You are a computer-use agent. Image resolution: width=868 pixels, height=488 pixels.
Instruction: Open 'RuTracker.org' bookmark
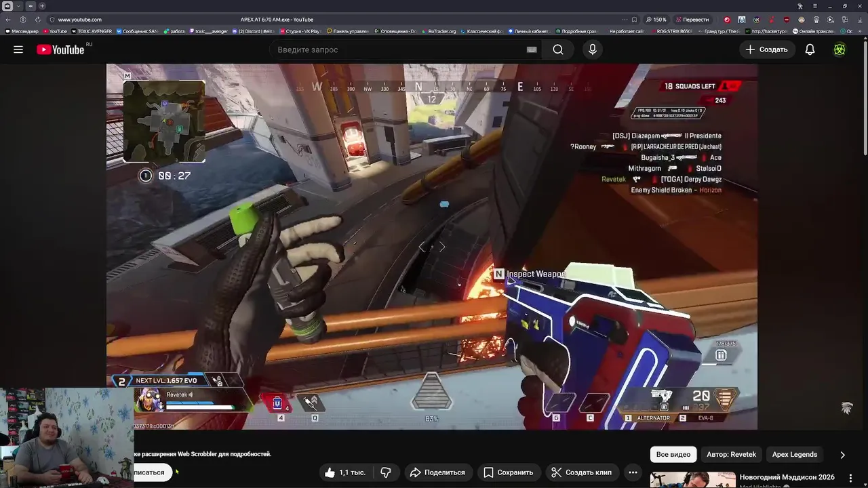coord(438,31)
